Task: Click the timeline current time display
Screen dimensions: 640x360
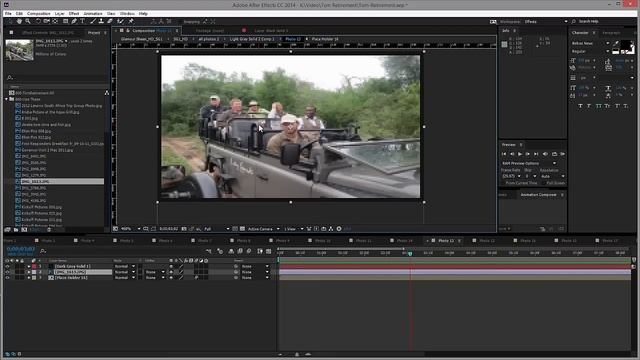Action: (20, 249)
